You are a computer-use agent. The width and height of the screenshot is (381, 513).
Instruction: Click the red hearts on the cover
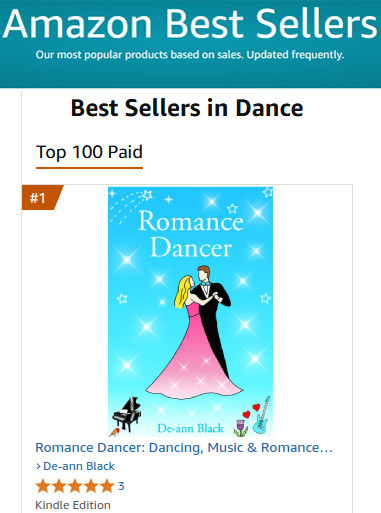point(251,411)
